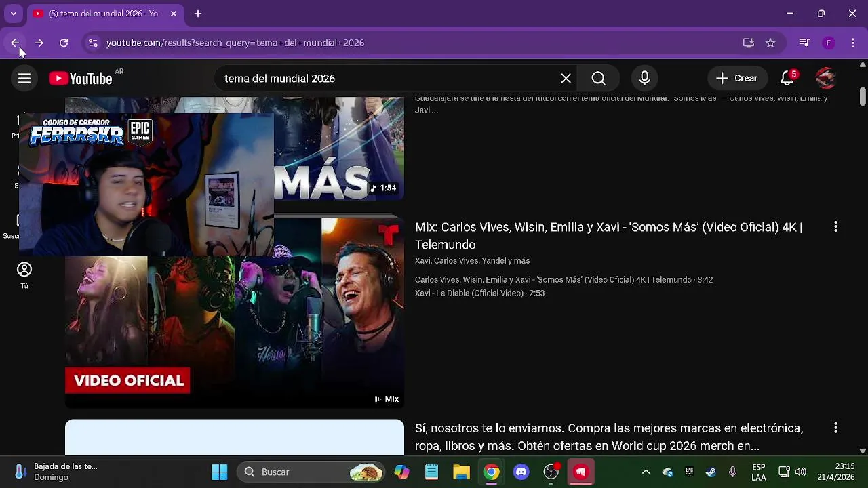Click the scrollbar down arrow
Screen dimensions: 868x488
863,451
